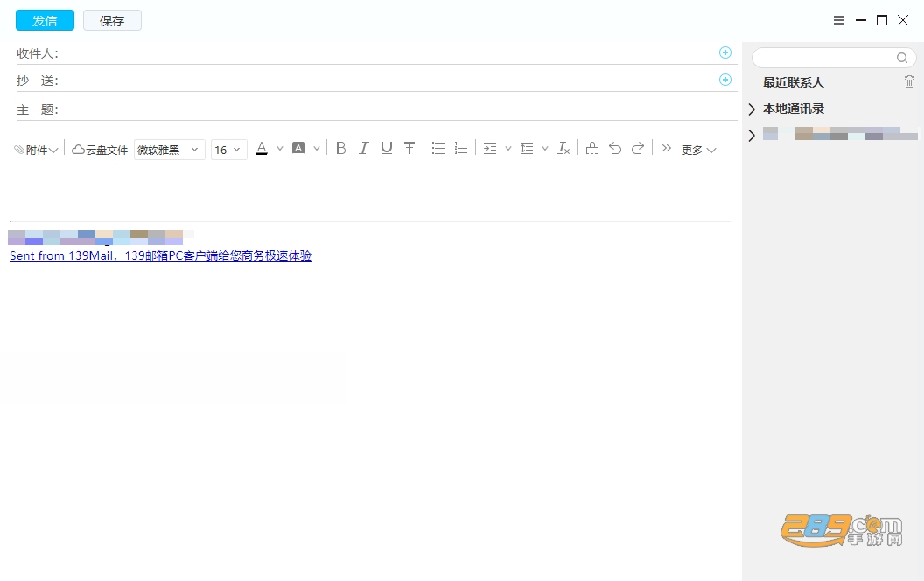Screen dimensions: 924x581
Task: Click the format painter icon
Action: tap(592, 149)
